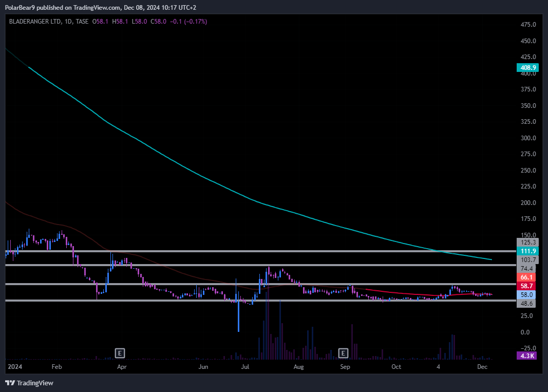The height and width of the screenshot is (392, 548).
Task: Click the BLADERANGER LTD symbol title
Action: (x=35, y=22)
